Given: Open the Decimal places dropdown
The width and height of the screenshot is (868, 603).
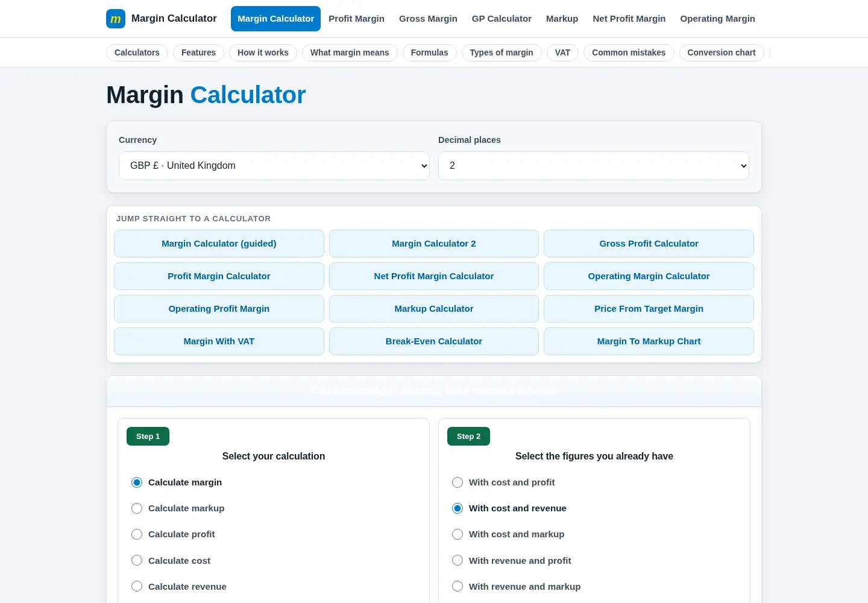Looking at the screenshot, I should (594, 166).
